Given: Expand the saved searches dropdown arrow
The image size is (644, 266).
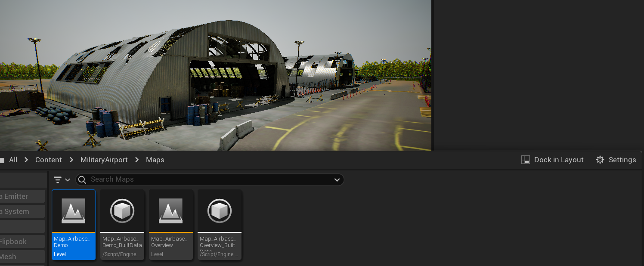Looking at the screenshot, I should (x=337, y=179).
